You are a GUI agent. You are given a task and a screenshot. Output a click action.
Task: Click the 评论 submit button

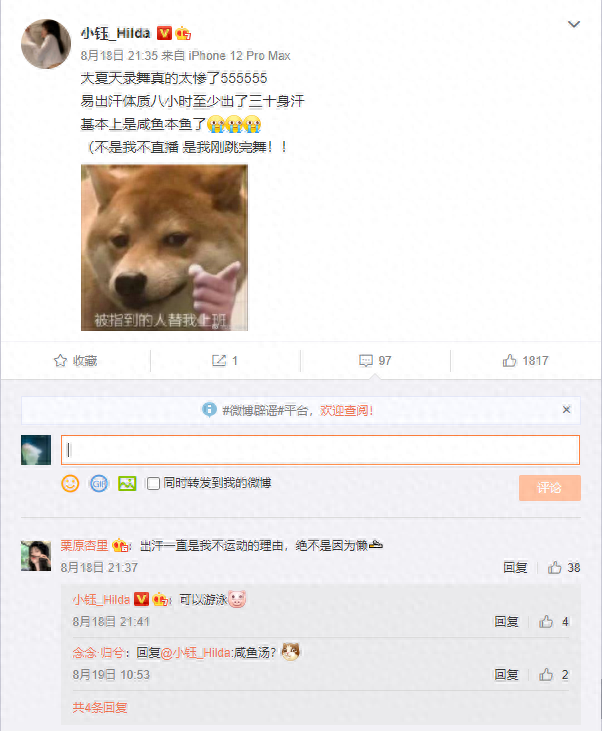point(550,488)
